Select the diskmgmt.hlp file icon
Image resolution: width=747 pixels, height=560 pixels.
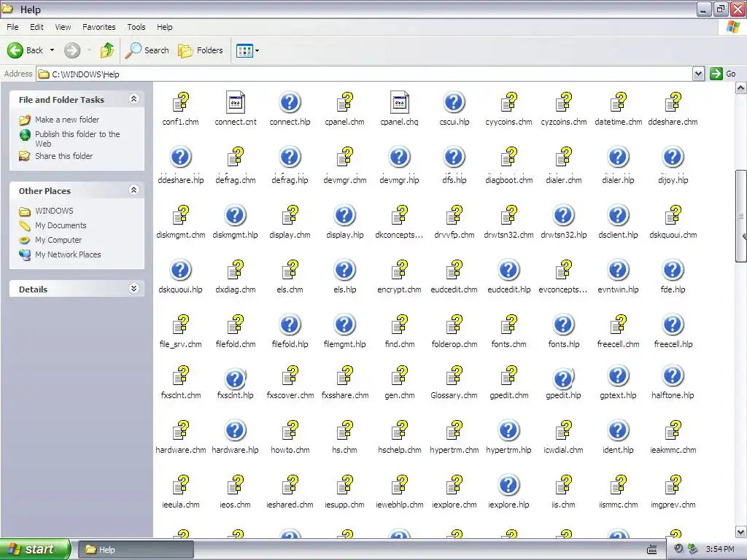coord(236,215)
